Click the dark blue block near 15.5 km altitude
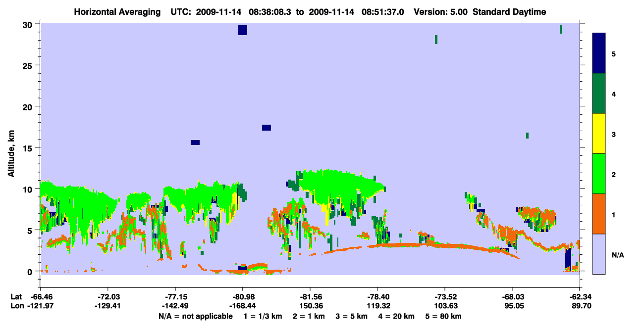The width and height of the screenshot is (644, 330). click(195, 142)
